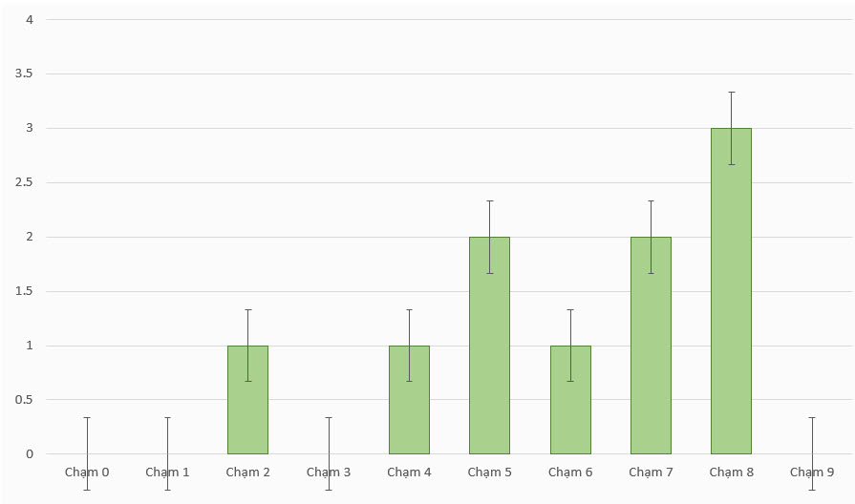Select the Chạm 2 bar

(247, 400)
